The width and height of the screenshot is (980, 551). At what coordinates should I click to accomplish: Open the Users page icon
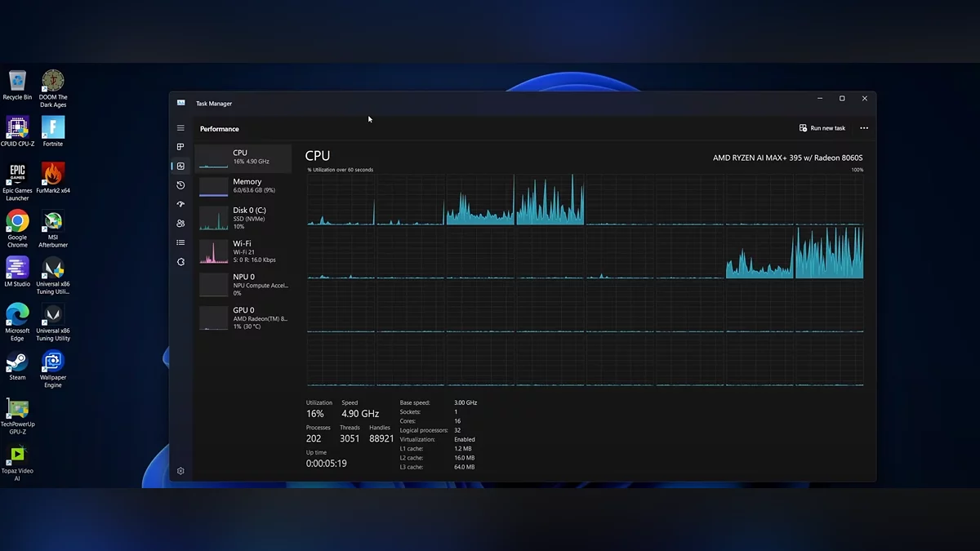[180, 224]
